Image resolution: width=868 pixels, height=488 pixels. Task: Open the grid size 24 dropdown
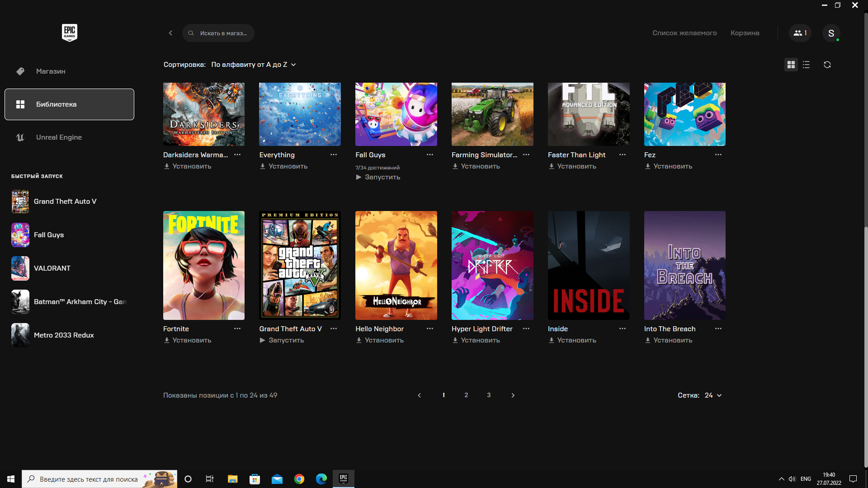tap(713, 395)
